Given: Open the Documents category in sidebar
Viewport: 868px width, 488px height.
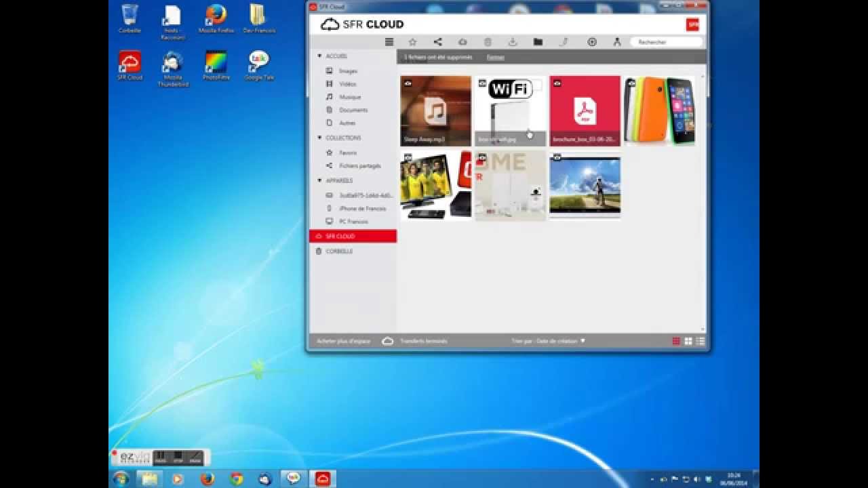Looking at the screenshot, I should tap(353, 110).
